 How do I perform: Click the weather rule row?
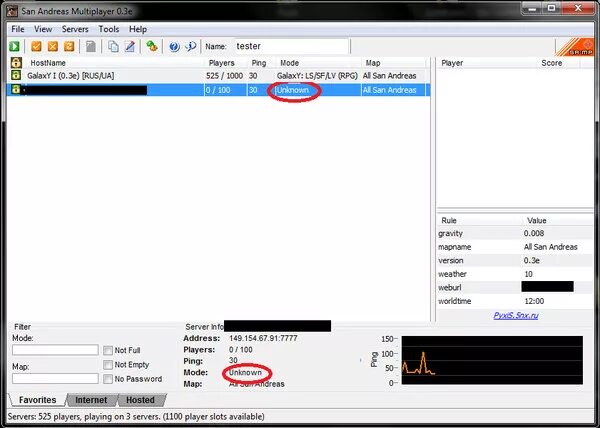(x=515, y=274)
